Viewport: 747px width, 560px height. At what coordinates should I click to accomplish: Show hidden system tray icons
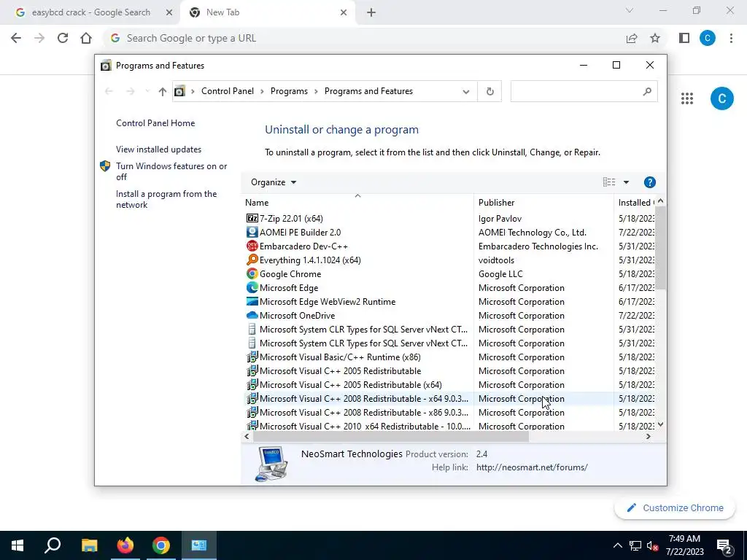pyautogui.click(x=617, y=545)
